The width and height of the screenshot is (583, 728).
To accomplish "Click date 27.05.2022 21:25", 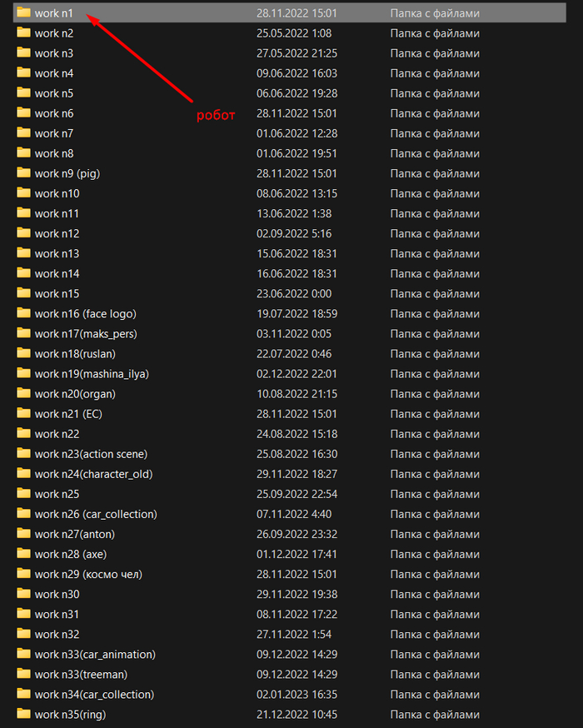I will pyautogui.click(x=297, y=53).
